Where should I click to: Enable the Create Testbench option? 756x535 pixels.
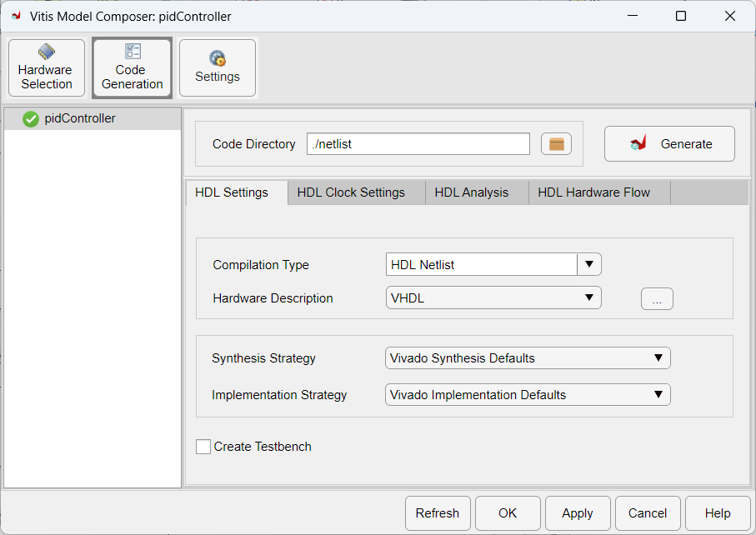coord(203,447)
